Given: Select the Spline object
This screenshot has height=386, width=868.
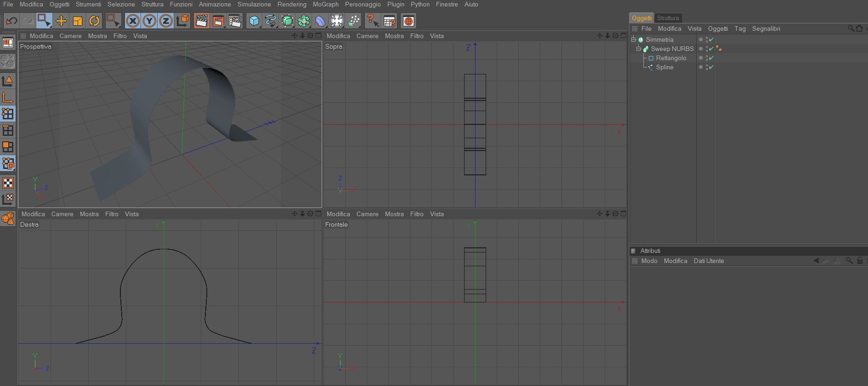Looking at the screenshot, I should tap(664, 67).
